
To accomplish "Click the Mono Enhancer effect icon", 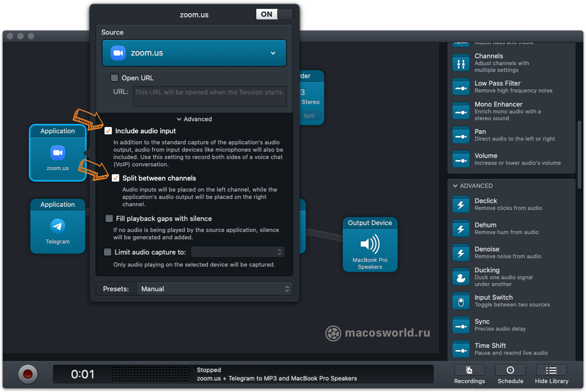I will tap(461, 111).
